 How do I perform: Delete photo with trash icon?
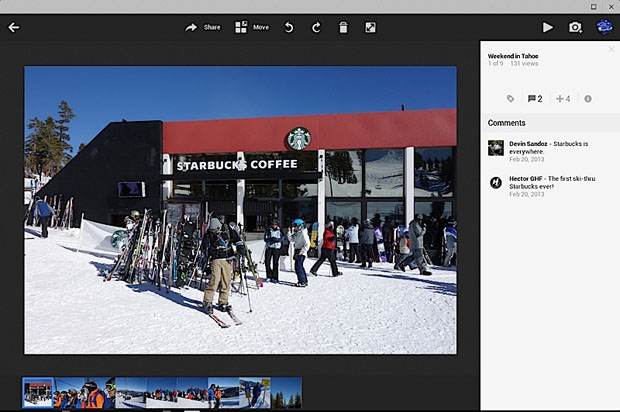[343, 27]
